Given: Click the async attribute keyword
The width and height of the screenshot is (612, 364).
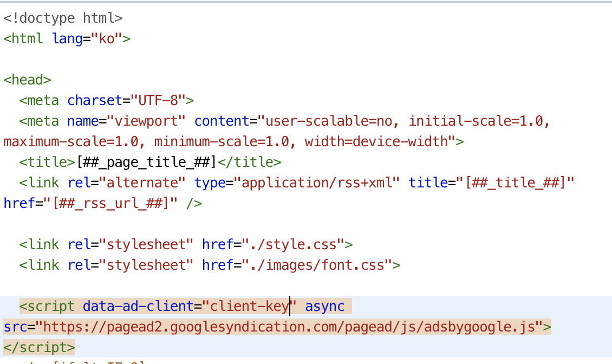Looking at the screenshot, I should click(x=325, y=306).
